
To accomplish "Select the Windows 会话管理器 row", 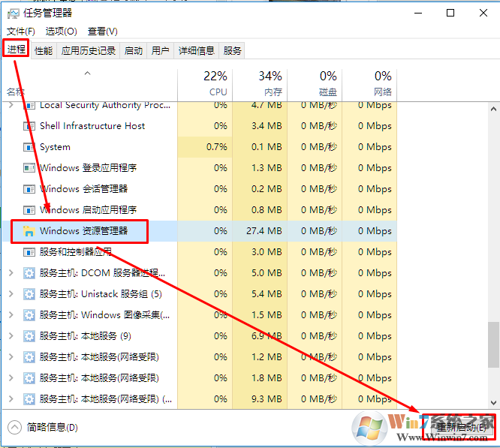I will coord(200,189).
